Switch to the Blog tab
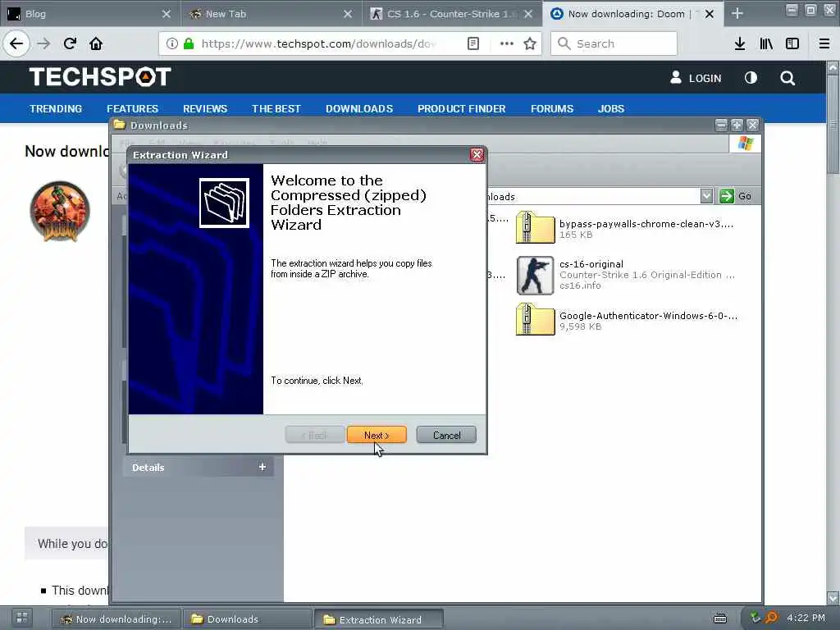The height and width of the screenshot is (630, 840). (x=80, y=14)
